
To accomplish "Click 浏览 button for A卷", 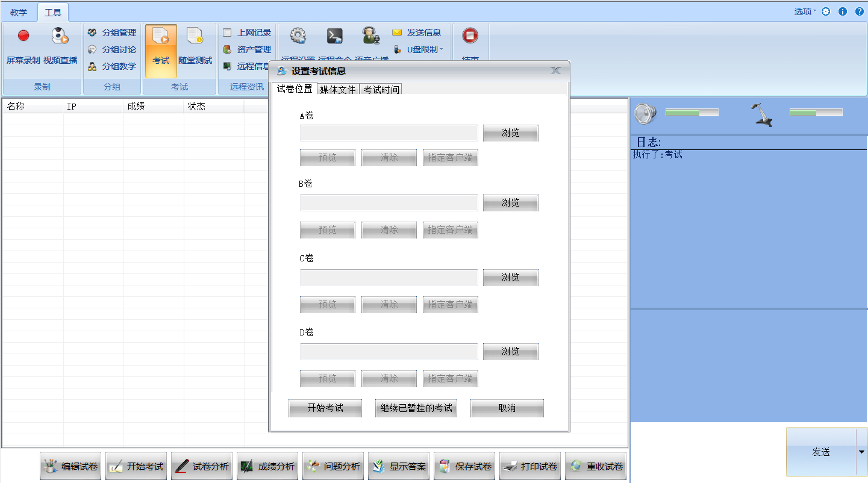I will (x=510, y=133).
